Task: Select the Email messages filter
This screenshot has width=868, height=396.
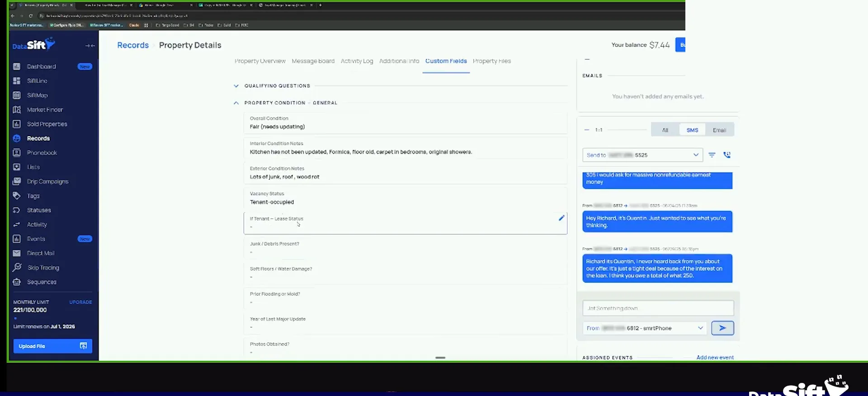Action: [x=719, y=130]
